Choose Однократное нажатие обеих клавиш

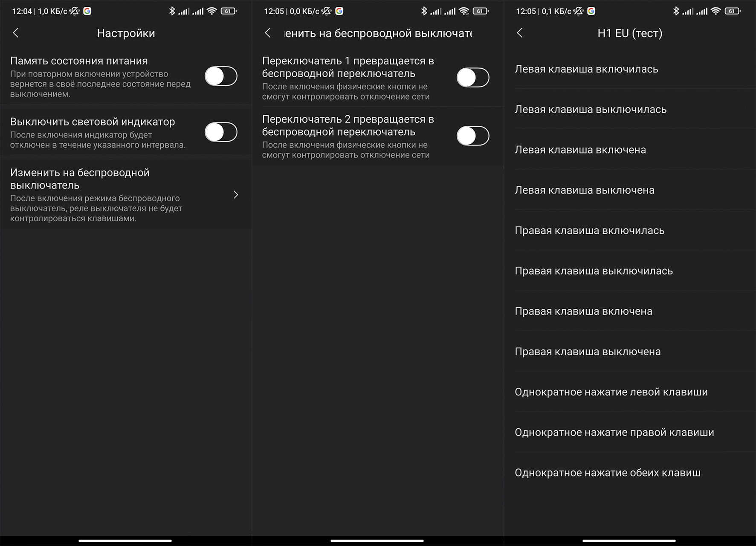tap(630, 473)
